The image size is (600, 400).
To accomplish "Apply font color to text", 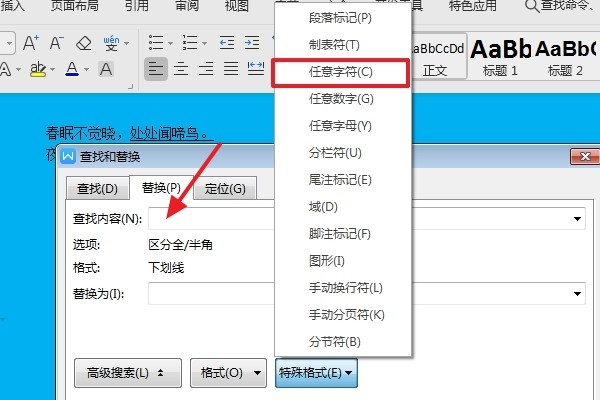I will (x=72, y=69).
